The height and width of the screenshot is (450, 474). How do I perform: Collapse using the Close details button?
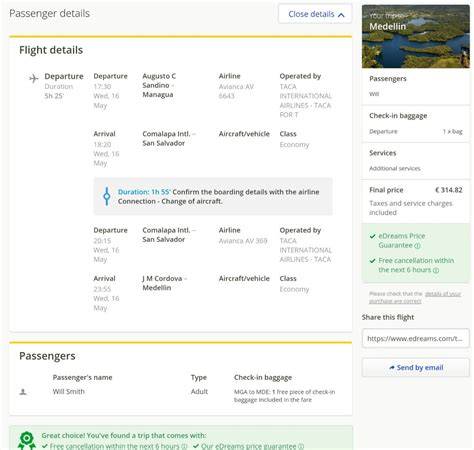[x=315, y=14]
